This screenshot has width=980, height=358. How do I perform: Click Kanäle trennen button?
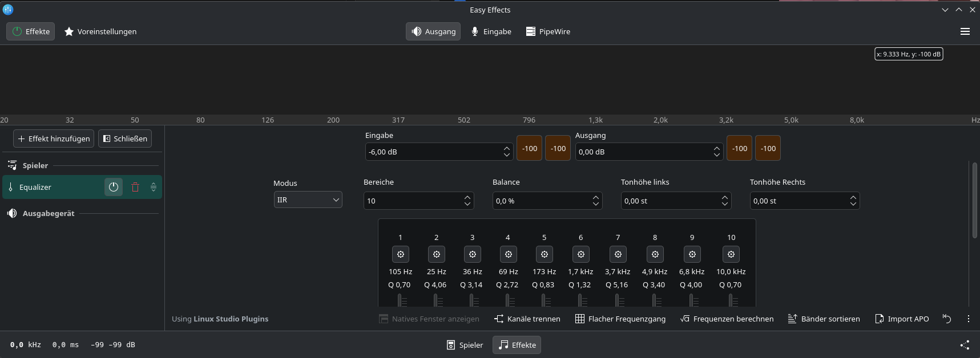coord(527,319)
